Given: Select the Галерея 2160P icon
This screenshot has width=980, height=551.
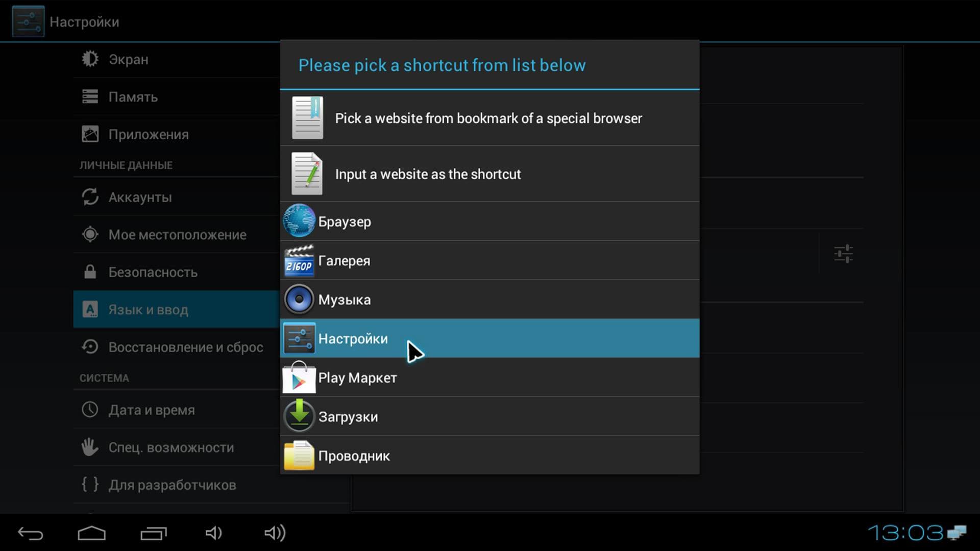Looking at the screenshot, I should click(x=299, y=260).
